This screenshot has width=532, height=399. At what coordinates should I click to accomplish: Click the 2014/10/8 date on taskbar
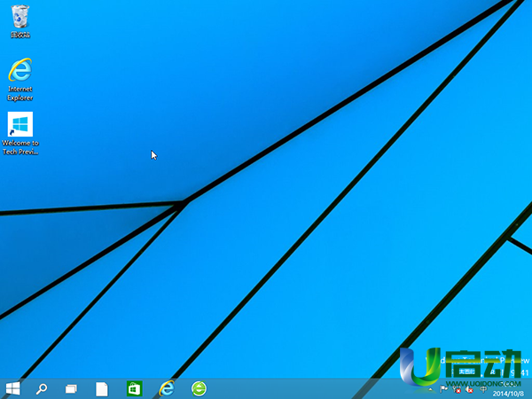pyautogui.click(x=506, y=393)
